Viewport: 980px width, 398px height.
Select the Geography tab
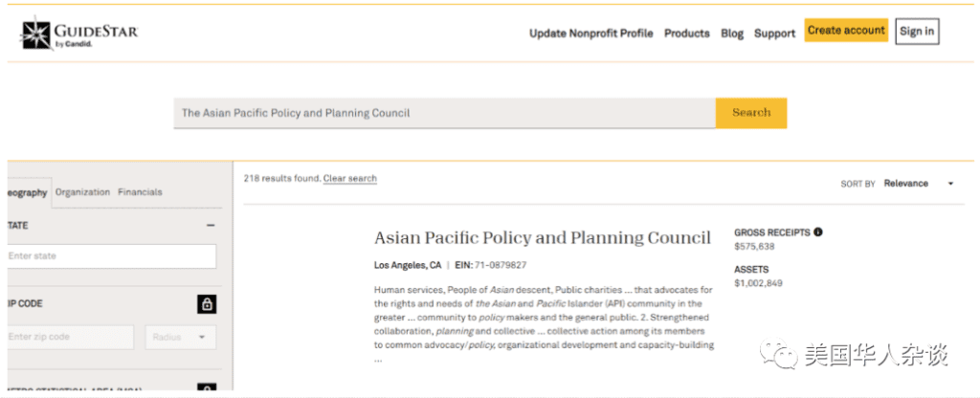(26, 192)
